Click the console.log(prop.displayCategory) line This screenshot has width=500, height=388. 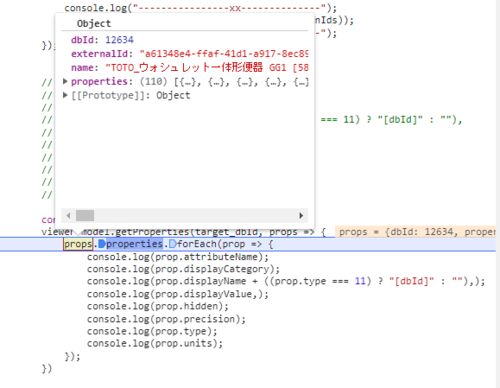[183, 269]
